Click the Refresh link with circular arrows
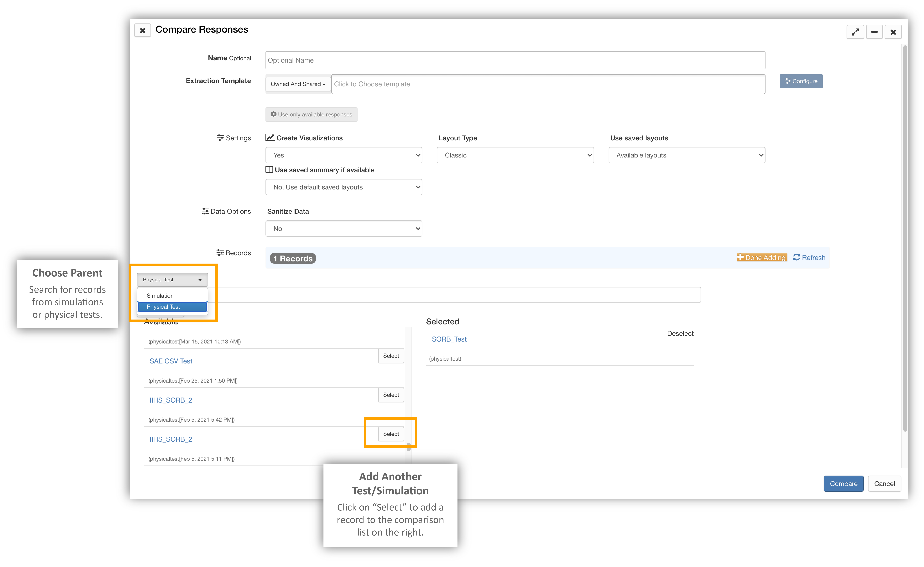The height and width of the screenshot is (567, 924). 809,258
